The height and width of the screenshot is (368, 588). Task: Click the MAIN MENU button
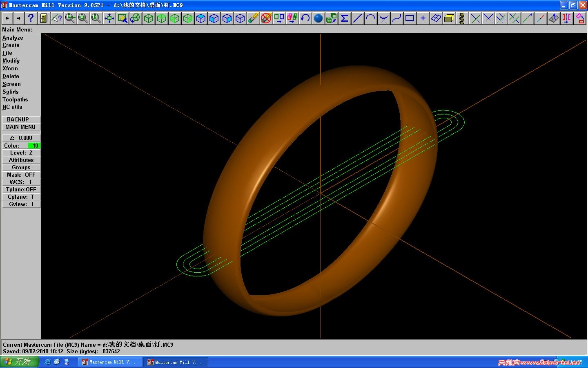(x=21, y=127)
